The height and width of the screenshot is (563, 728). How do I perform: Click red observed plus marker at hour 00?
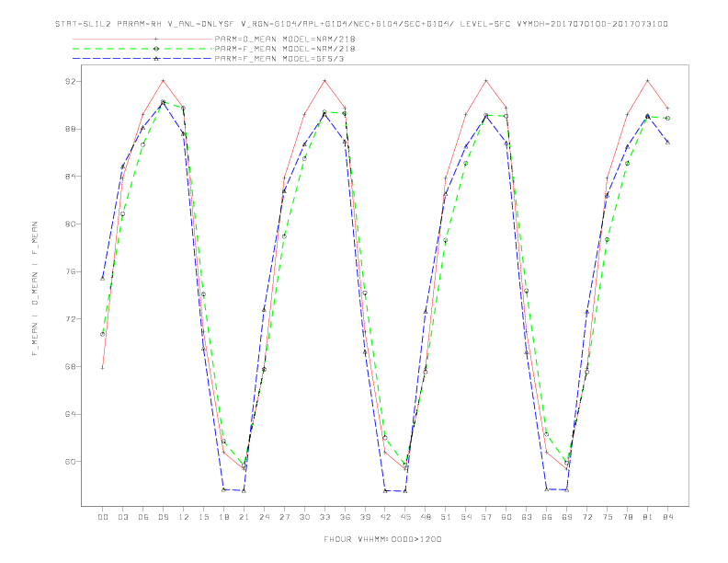(103, 368)
